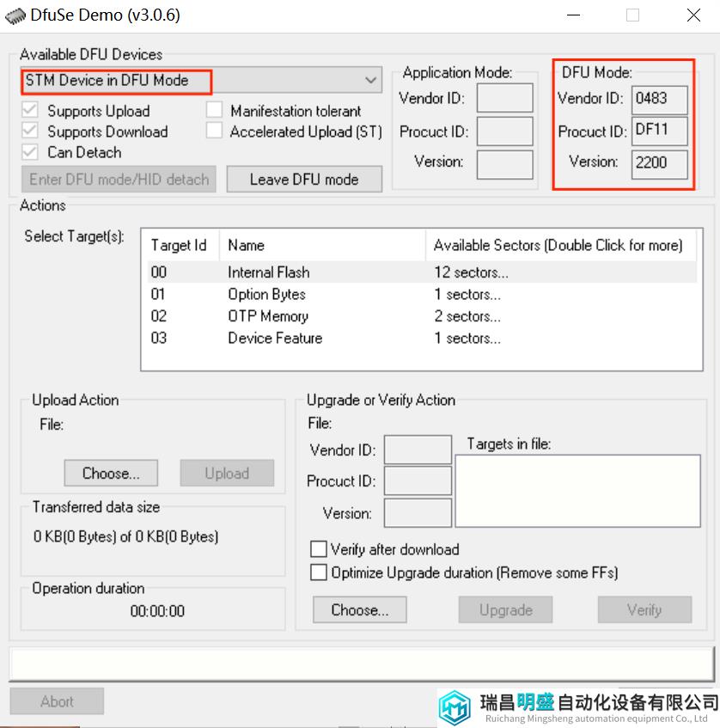
Task: Click the Abort button
Action: pos(57,701)
